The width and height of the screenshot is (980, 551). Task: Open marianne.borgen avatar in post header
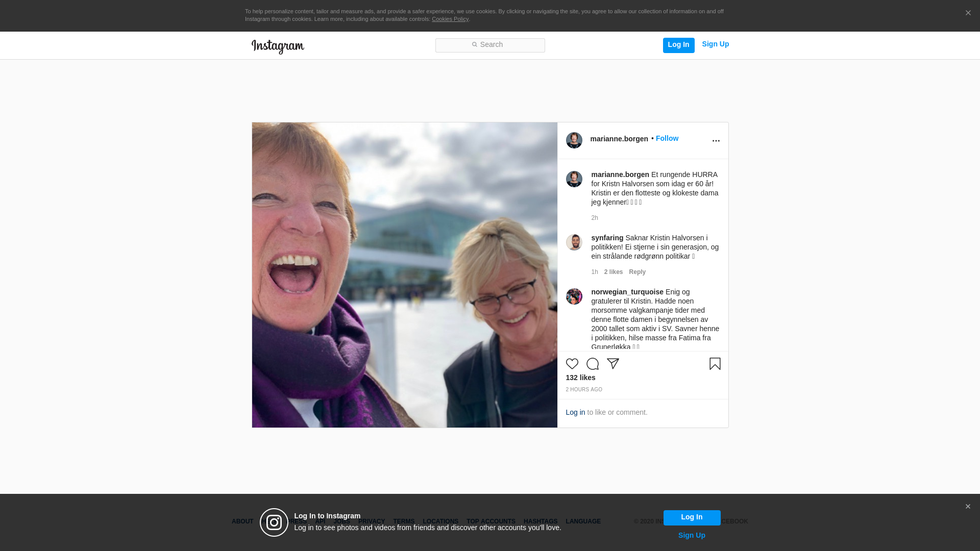click(x=574, y=140)
